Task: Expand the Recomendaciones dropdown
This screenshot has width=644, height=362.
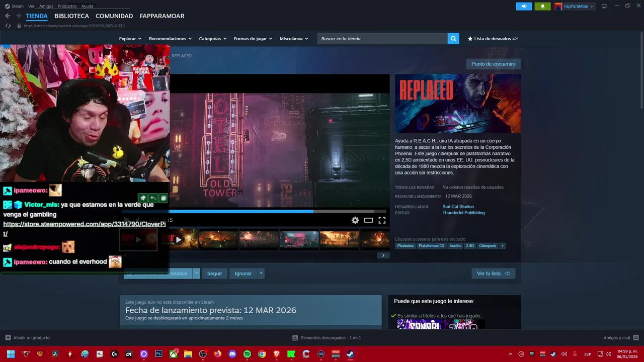Action: click(170, 39)
